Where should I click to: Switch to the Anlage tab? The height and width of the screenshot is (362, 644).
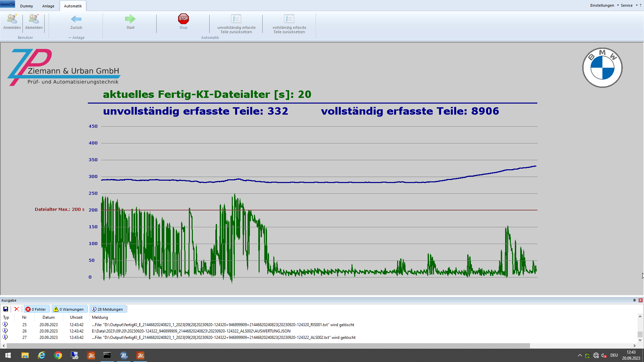pyautogui.click(x=48, y=6)
